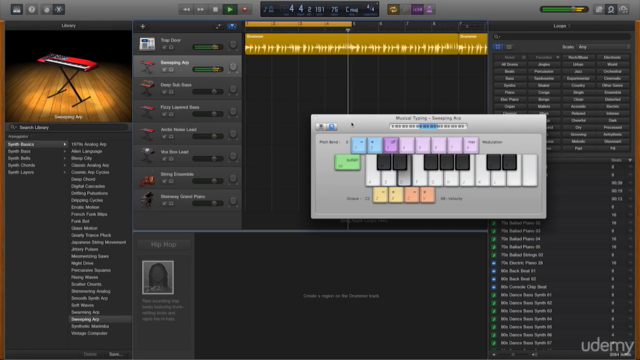
Task: Click modulation max key 8
Action: (x=471, y=145)
